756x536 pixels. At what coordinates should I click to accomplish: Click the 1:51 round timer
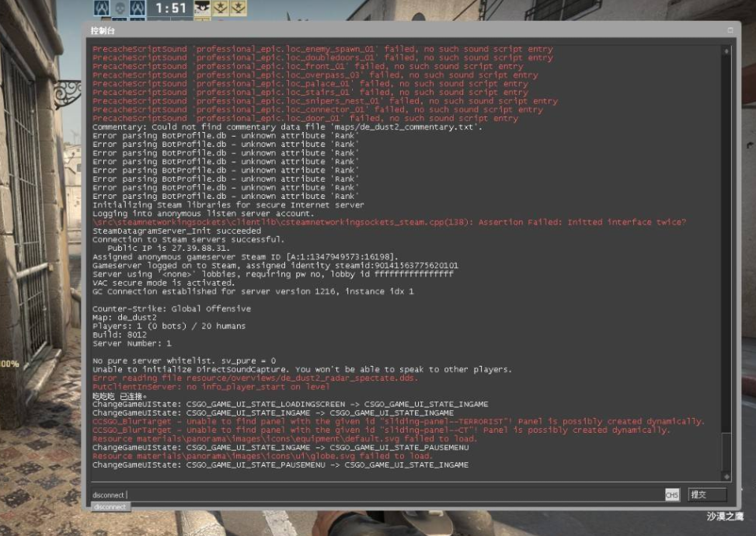pos(170,9)
